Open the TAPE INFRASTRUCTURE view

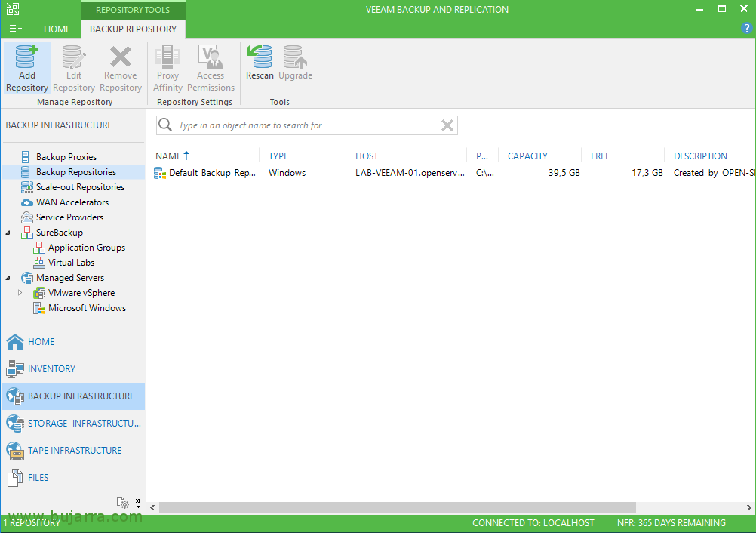[73, 451]
